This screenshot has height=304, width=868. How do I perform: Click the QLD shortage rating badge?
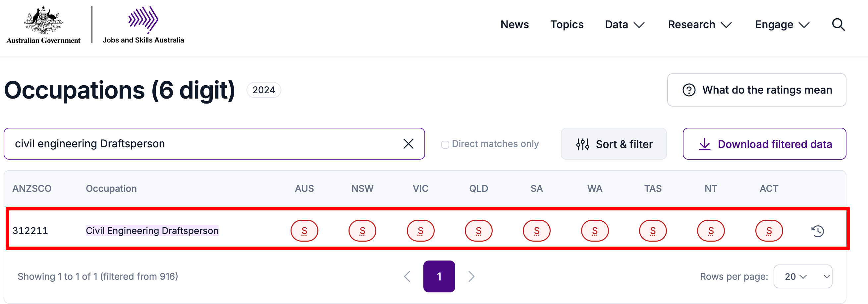[x=478, y=231]
